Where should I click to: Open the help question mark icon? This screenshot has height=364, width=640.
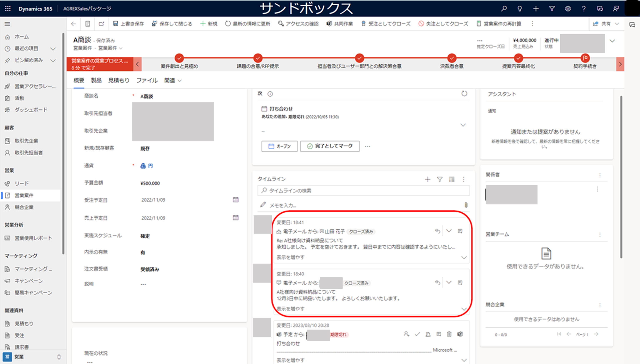pos(584,9)
